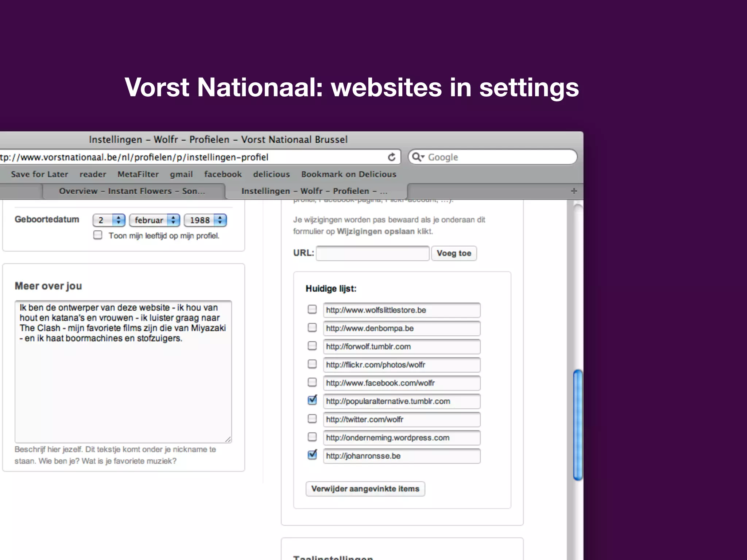
Task: Click the johanronsse.be URL field
Action: coord(402,456)
